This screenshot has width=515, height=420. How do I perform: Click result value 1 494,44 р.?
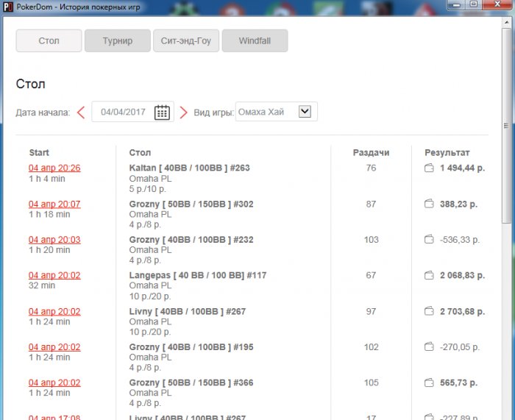[x=463, y=168]
